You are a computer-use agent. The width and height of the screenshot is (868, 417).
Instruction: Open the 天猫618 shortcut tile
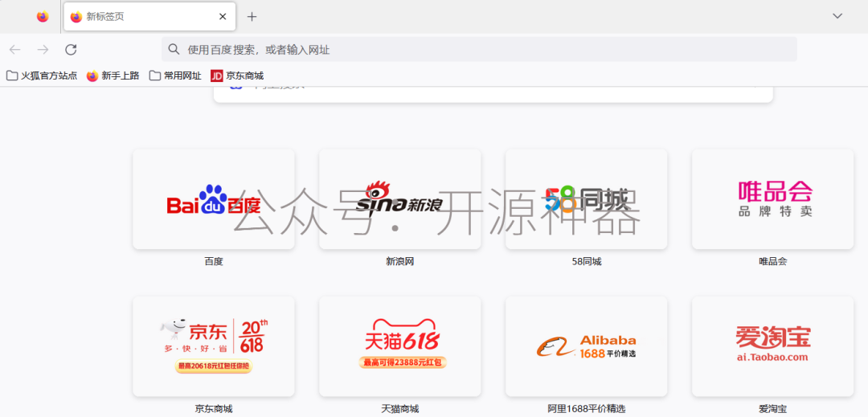point(399,346)
